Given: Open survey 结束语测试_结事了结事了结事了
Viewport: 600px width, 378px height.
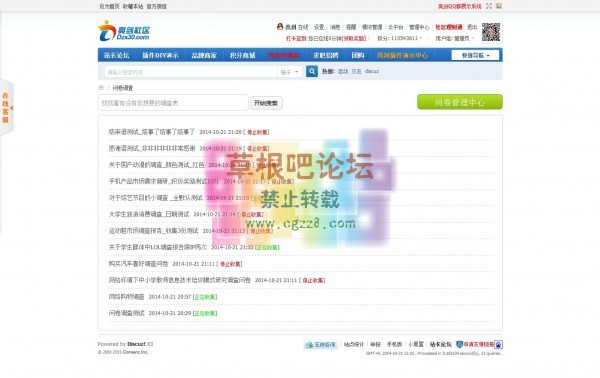Looking at the screenshot, I should point(152,132).
